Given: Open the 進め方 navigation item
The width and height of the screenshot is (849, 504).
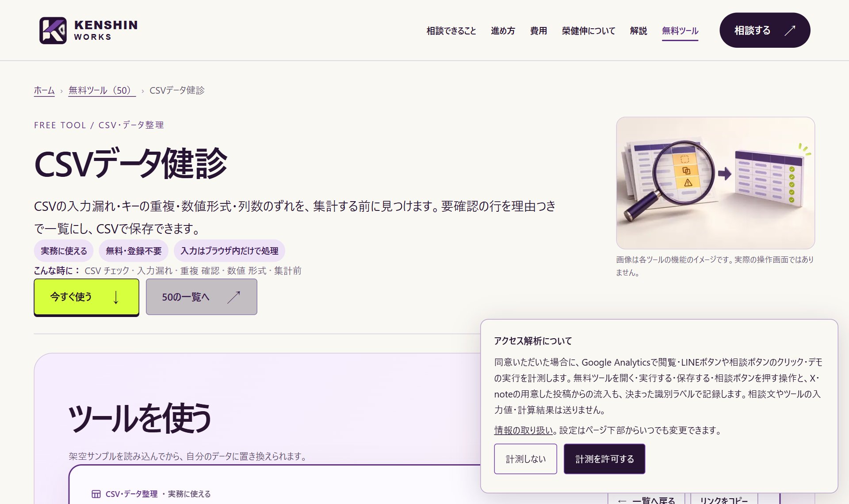Looking at the screenshot, I should point(503,31).
